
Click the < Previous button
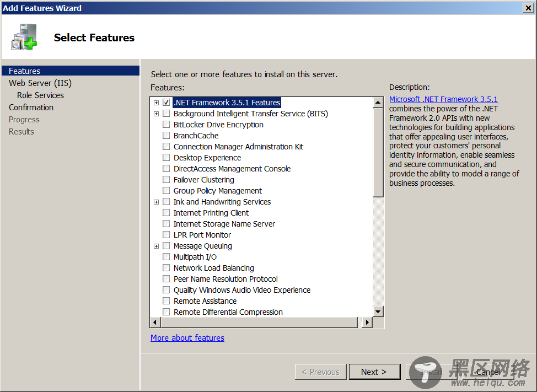pos(320,372)
